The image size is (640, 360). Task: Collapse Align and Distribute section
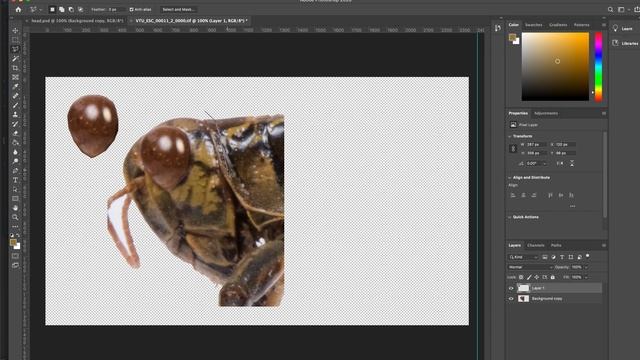click(x=510, y=178)
